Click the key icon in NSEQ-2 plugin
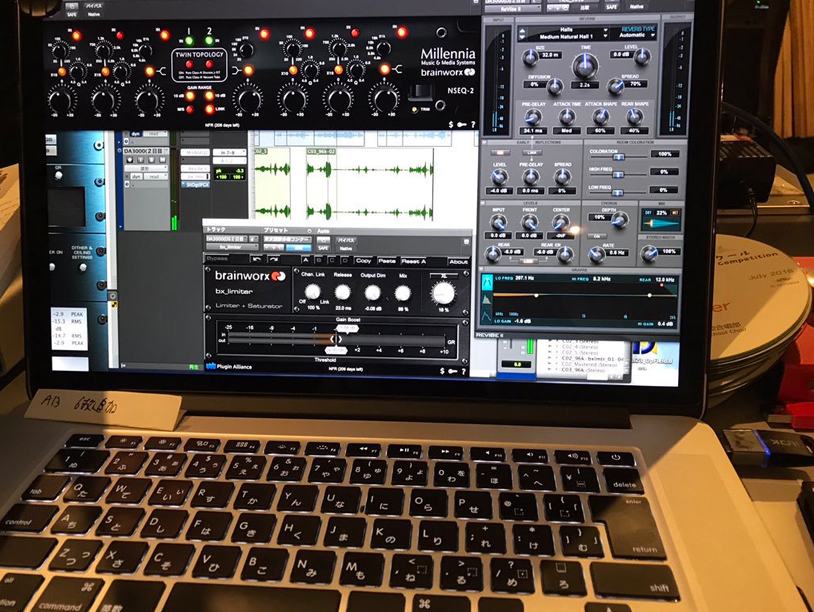Image resolution: width=814 pixels, height=612 pixels. click(x=462, y=125)
